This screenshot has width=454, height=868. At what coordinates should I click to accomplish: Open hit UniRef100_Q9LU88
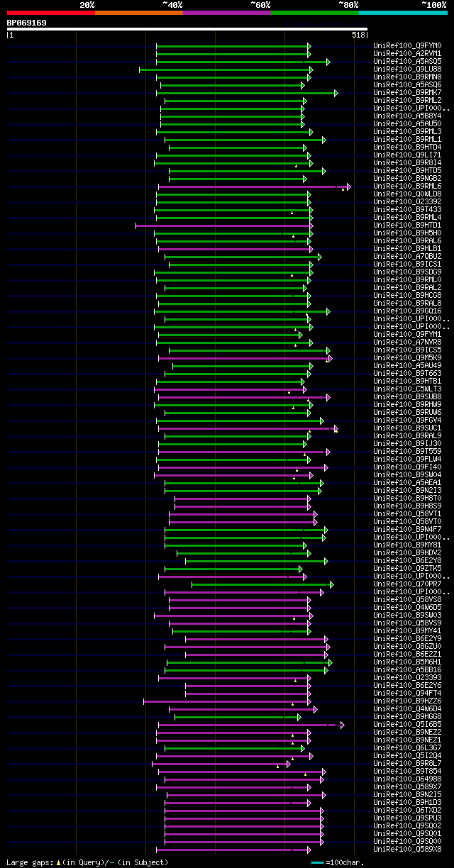(x=407, y=69)
